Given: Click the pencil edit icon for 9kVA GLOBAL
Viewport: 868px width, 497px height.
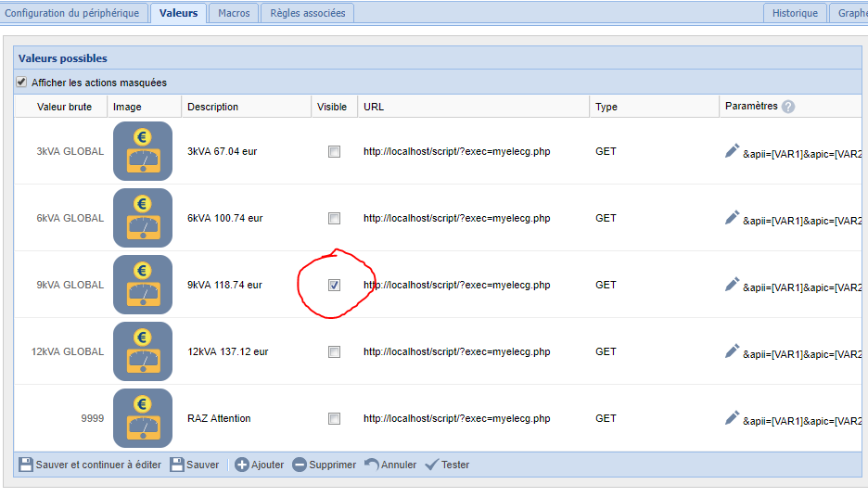Looking at the screenshot, I should tap(732, 285).
